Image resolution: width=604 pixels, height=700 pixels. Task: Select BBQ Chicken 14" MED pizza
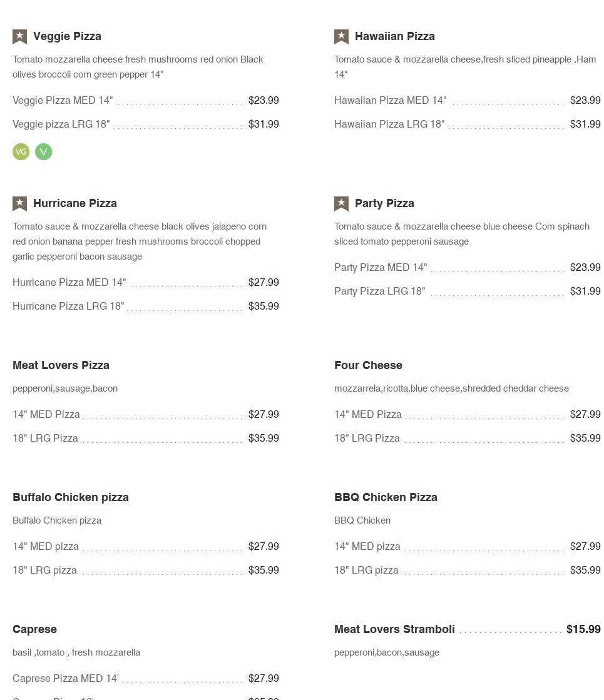point(367,547)
